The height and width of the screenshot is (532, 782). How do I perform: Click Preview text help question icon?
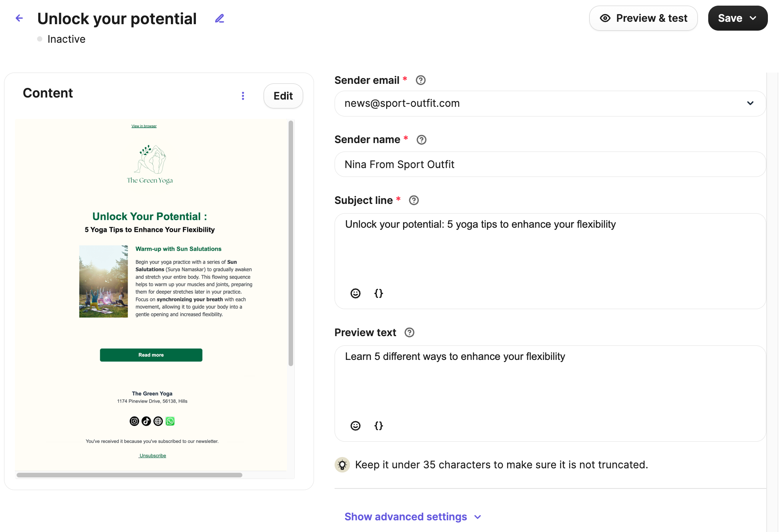(x=409, y=332)
